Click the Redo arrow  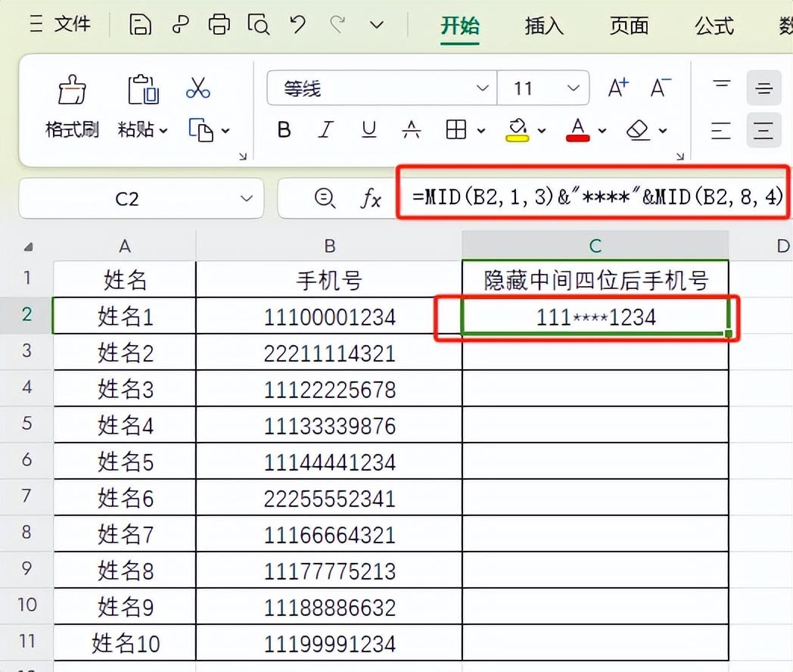(x=337, y=24)
